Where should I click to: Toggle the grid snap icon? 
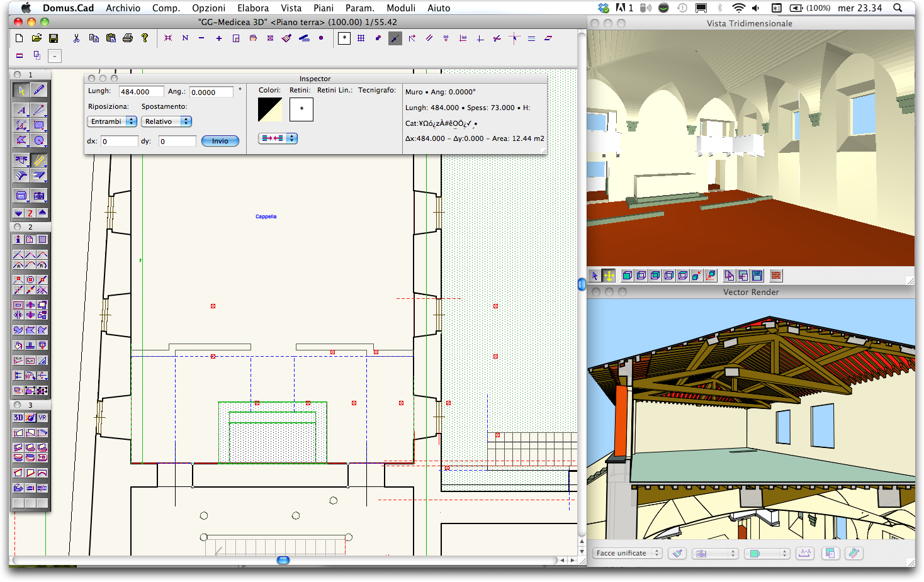(x=361, y=38)
